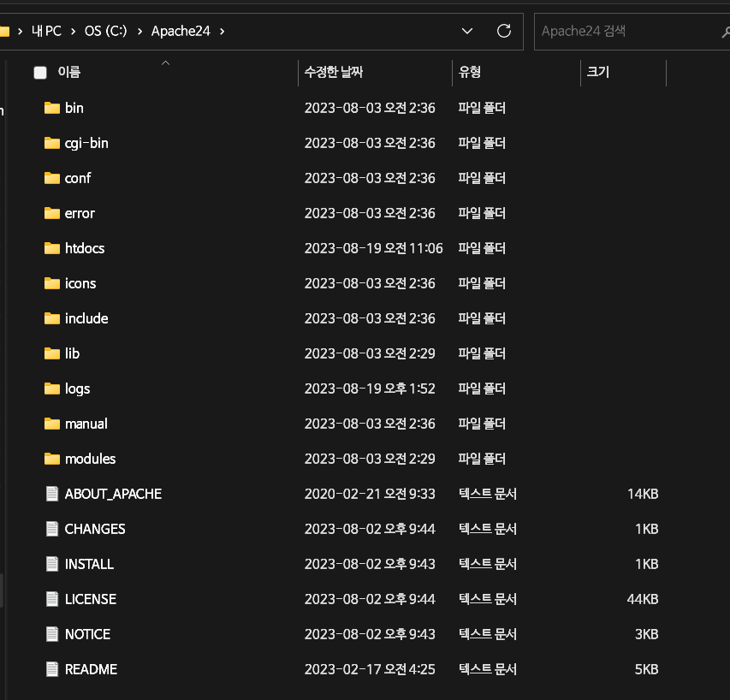Click logs date 2023-08-19 오후 1:52
This screenshot has height=700, width=730.
point(370,389)
